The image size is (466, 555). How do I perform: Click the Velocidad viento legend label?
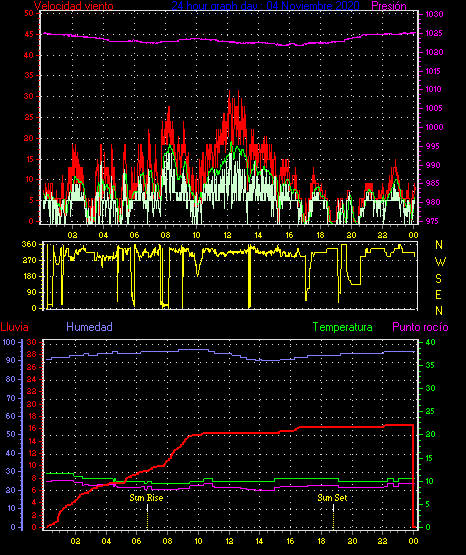click(74, 6)
